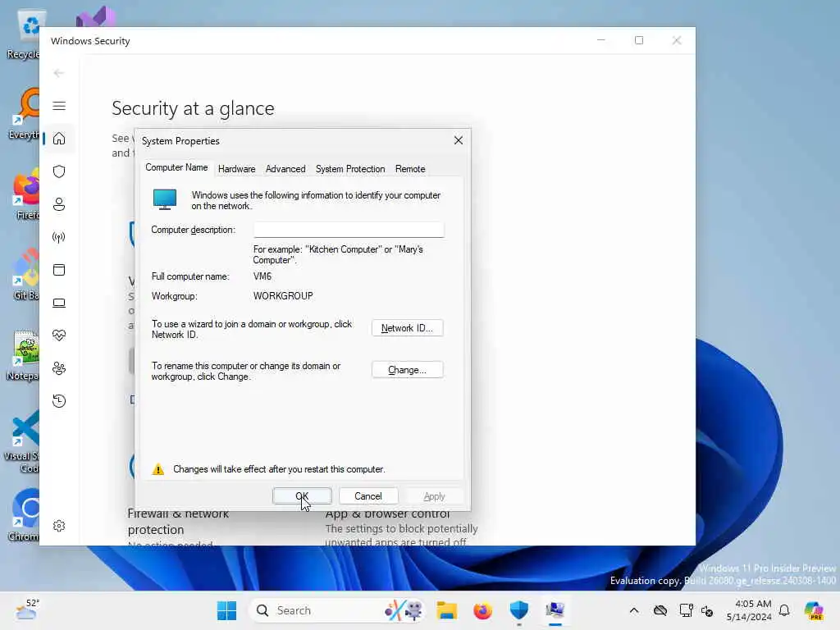Click Firewall & network protection heading
This screenshot has width=840, height=630.
click(178, 521)
